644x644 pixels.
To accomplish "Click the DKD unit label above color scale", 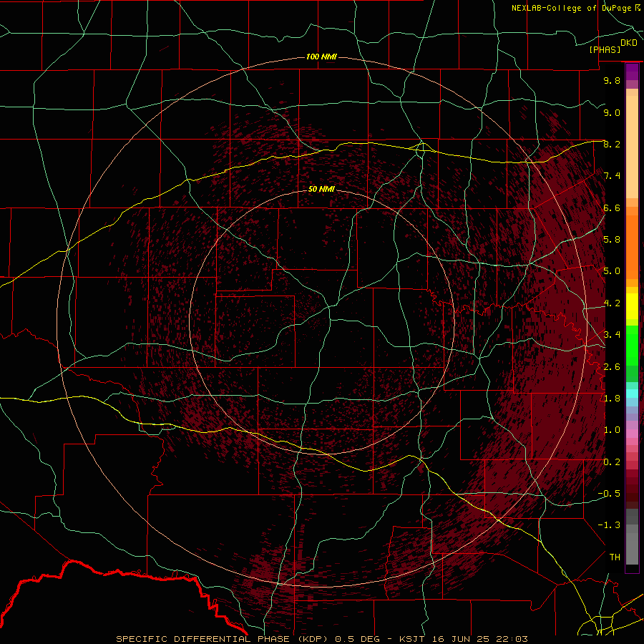I will [x=628, y=42].
